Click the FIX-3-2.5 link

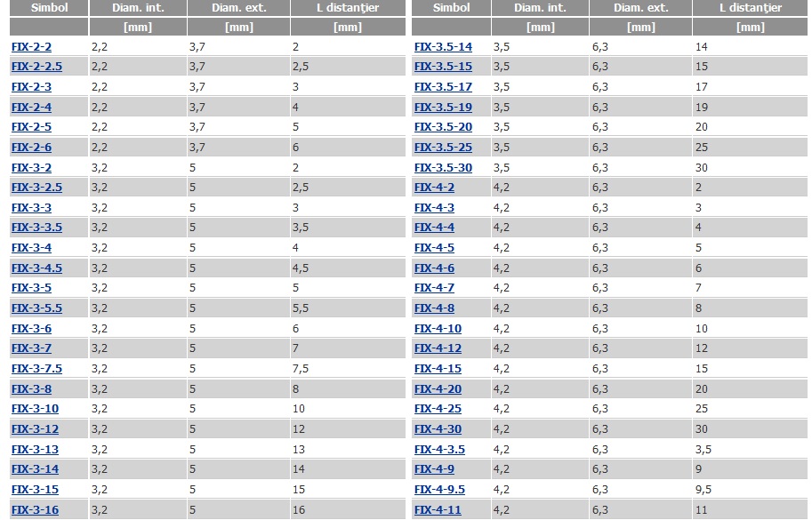click(x=36, y=188)
